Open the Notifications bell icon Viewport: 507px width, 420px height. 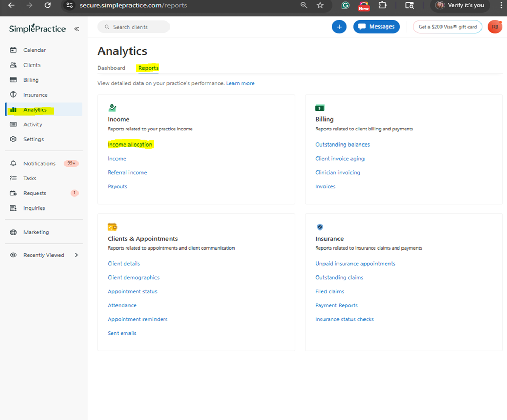(x=13, y=164)
